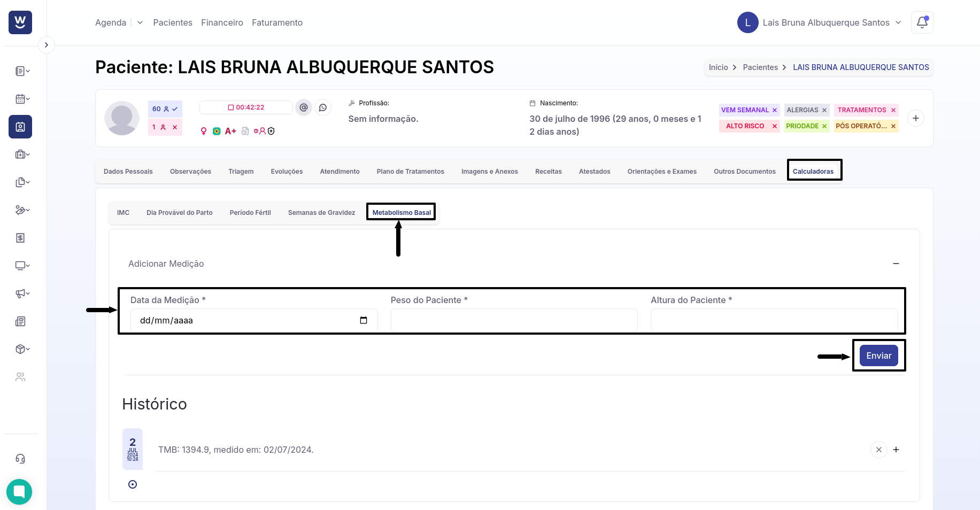The image size is (980, 510).
Task: Expand the TMB history entry with plus
Action: (x=896, y=450)
